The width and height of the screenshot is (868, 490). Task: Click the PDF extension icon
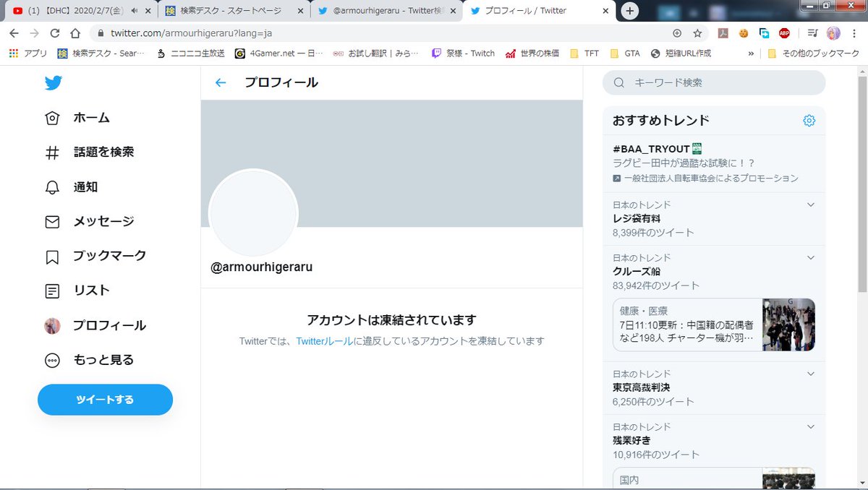[x=722, y=33]
